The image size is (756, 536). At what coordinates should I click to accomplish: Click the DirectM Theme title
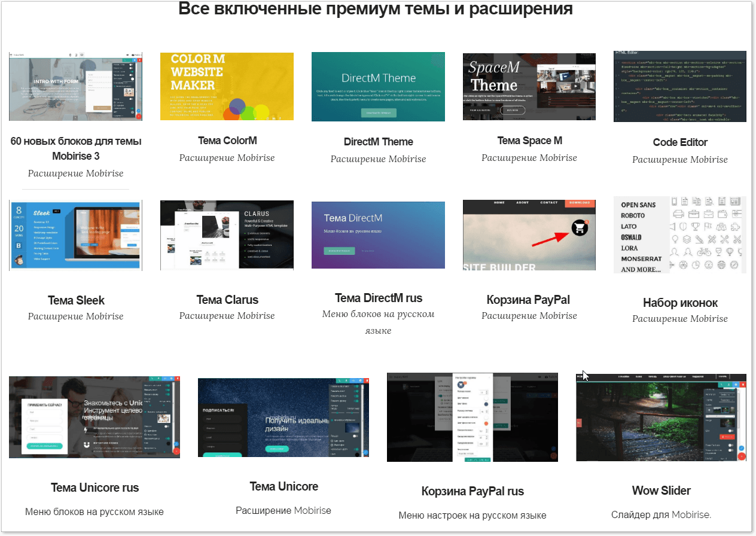pyautogui.click(x=379, y=142)
